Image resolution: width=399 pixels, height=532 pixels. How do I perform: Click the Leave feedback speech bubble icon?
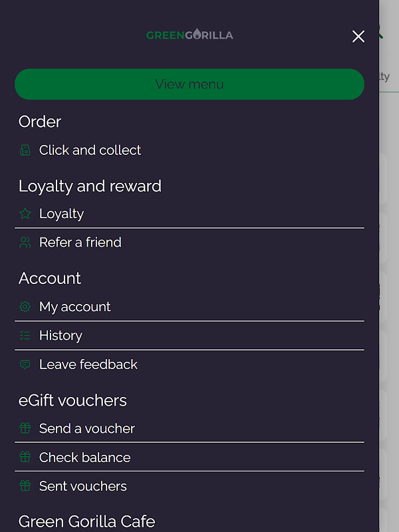(x=25, y=364)
